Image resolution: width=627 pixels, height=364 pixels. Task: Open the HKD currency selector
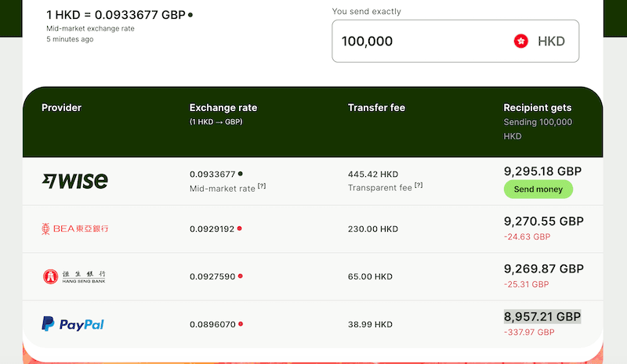coord(539,41)
